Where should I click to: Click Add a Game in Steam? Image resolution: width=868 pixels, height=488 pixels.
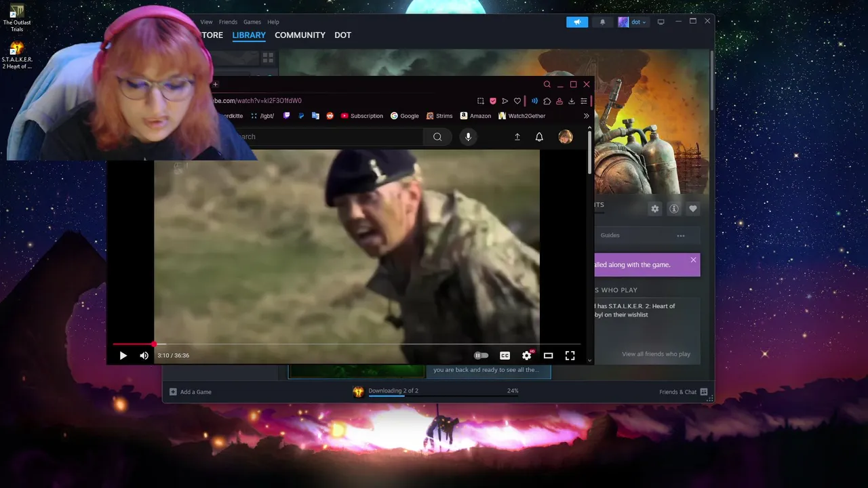[191, 392]
